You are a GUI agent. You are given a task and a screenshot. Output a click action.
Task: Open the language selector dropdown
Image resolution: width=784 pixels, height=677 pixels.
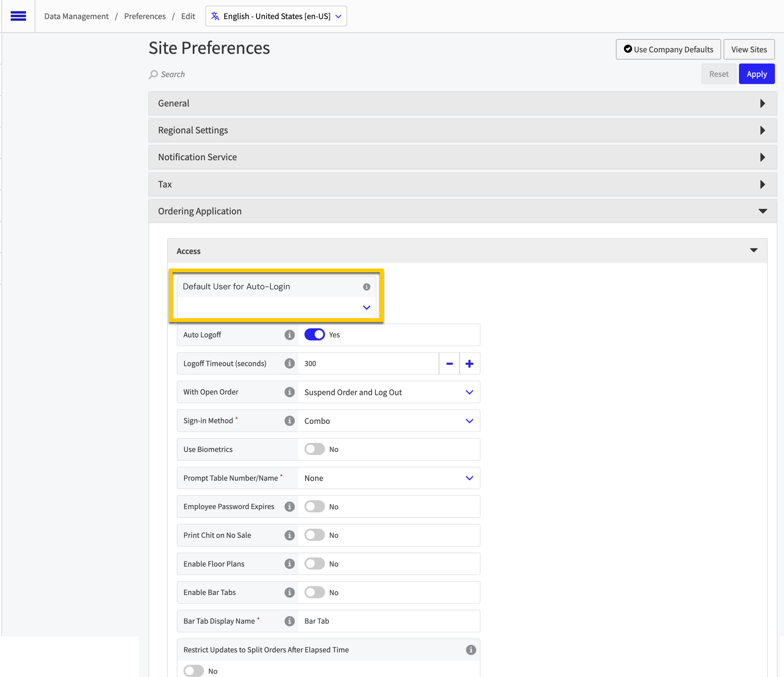276,16
